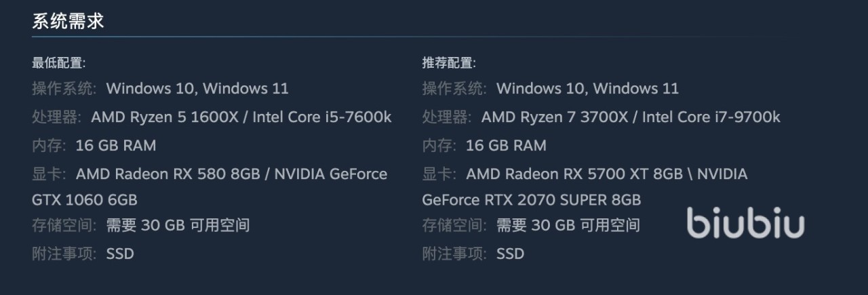This screenshot has height=295, width=868.
Task: Click the AMD Radeon RX 580 8GB text
Action: click(x=167, y=174)
